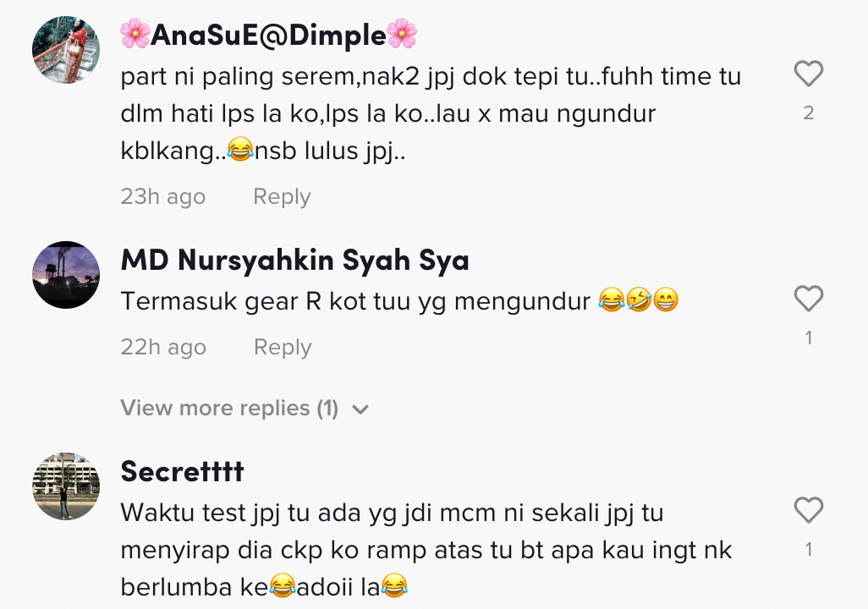
Task: Click like count 1 under MD Nursyahkin's heart
Action: 809,337
